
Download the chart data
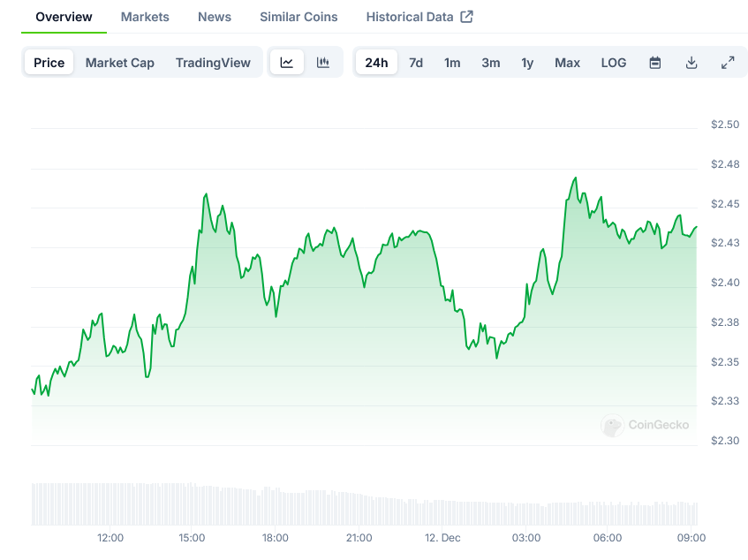(x=691, y=63)
